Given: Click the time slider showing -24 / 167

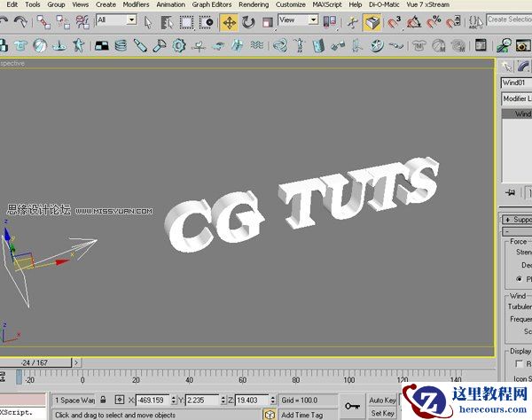Looking at the screenshot, I should pos(35,362).
